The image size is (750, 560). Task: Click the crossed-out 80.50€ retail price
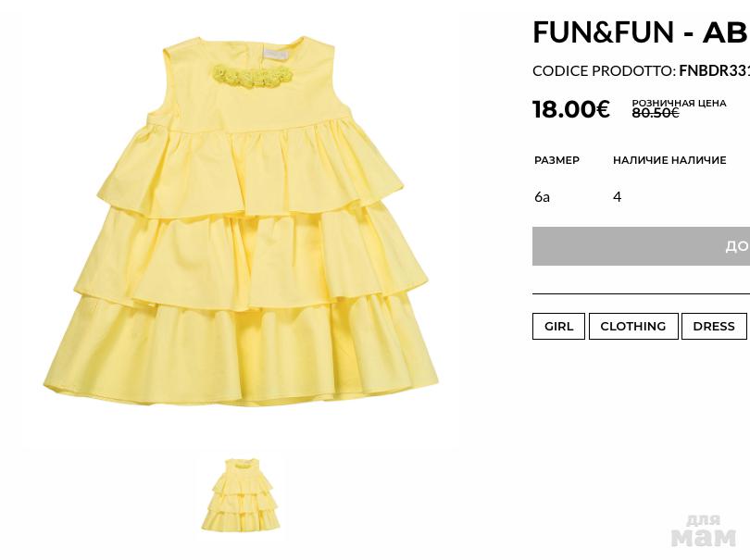[656, 113]
